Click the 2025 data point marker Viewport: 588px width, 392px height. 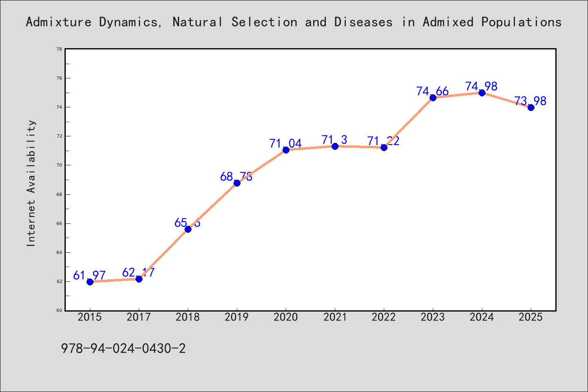pos(531,107)
